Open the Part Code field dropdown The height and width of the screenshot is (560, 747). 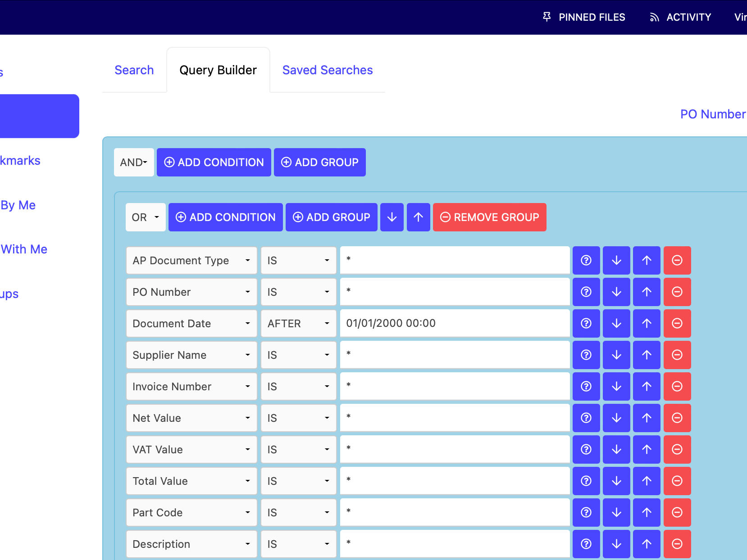191,512
